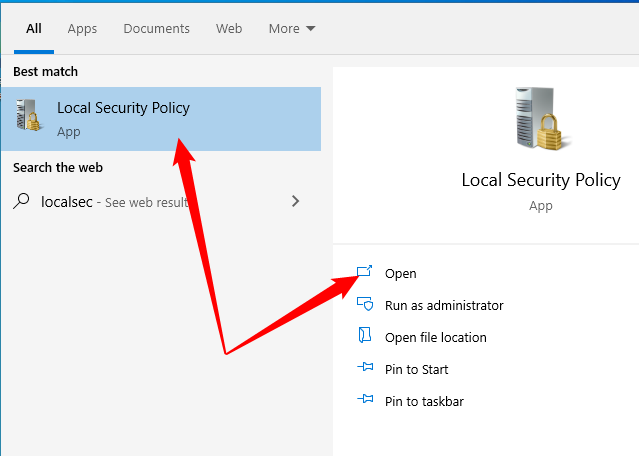Click the Pin to taskbar pin icon
639x456 pixels.
pyautogui.click(x=365, y=401)
